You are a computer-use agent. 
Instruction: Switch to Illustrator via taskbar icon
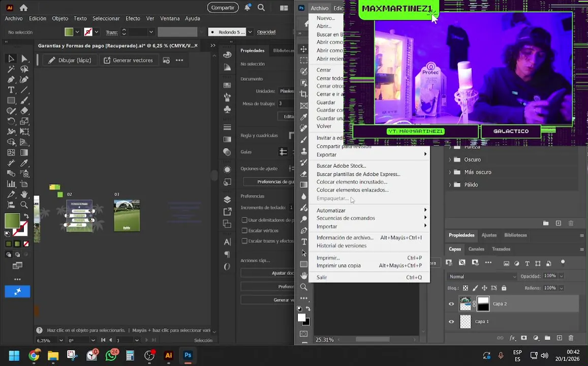[x=169, y=355]
